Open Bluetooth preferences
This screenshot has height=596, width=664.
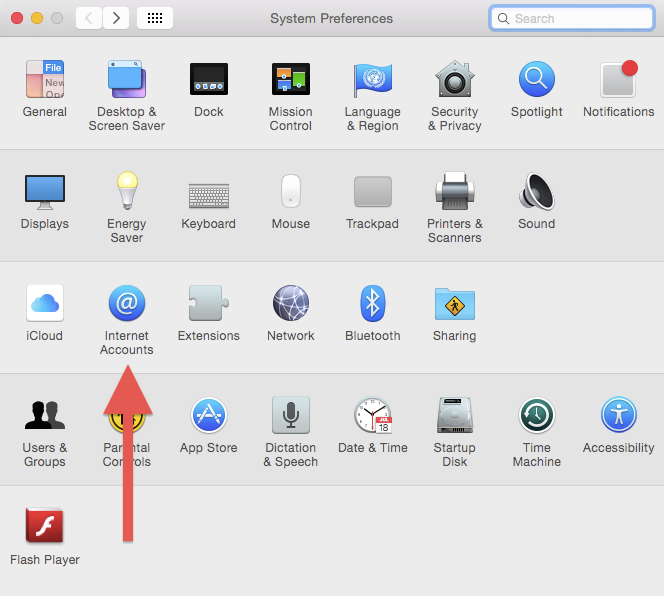(x=373, y=303)
